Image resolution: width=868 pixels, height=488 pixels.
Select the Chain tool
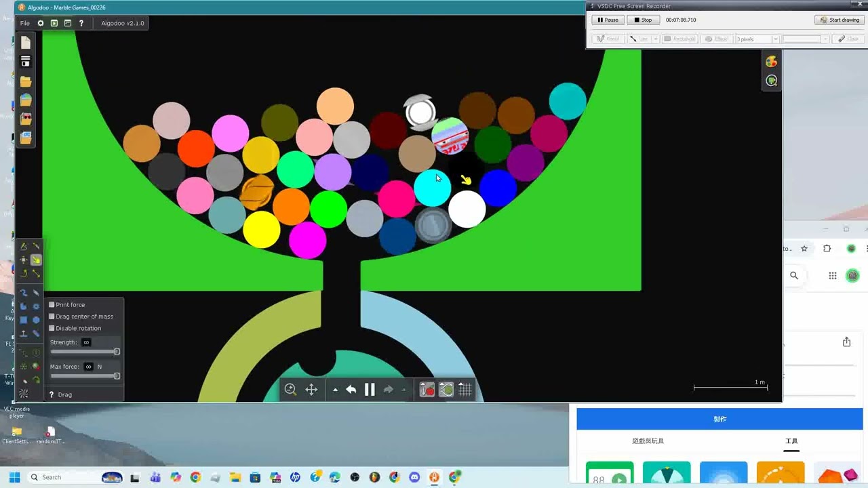[37, 333]
